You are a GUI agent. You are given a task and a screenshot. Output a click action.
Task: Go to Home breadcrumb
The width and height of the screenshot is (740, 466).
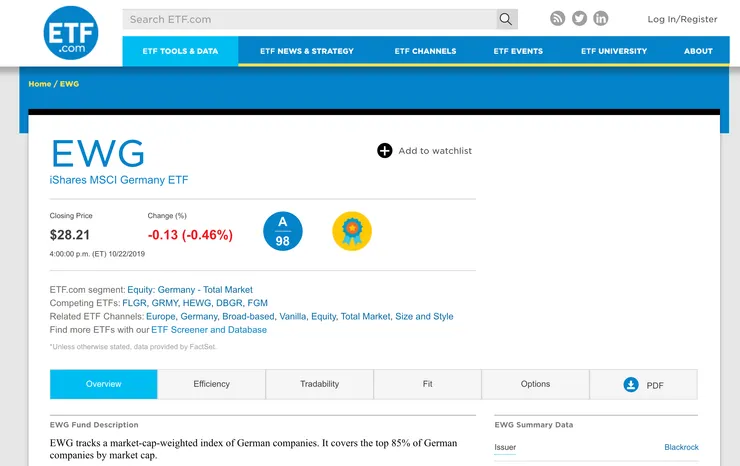40,84
